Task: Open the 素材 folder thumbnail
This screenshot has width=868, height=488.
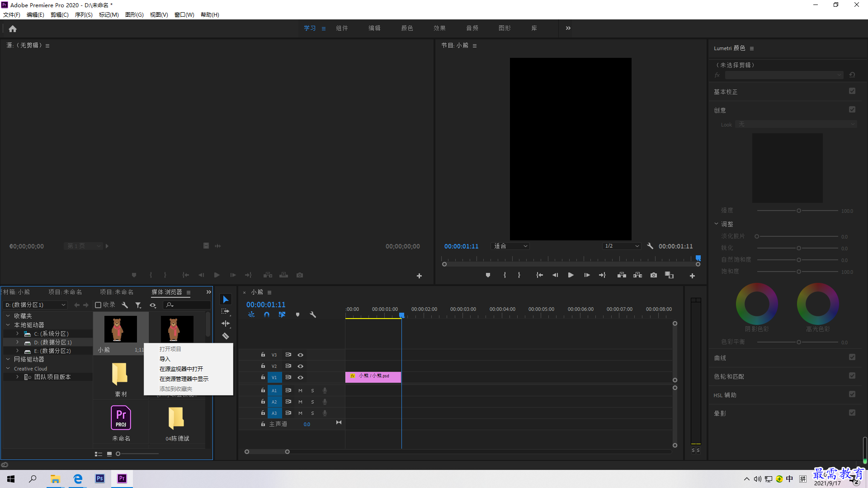Action: point(121,374)
